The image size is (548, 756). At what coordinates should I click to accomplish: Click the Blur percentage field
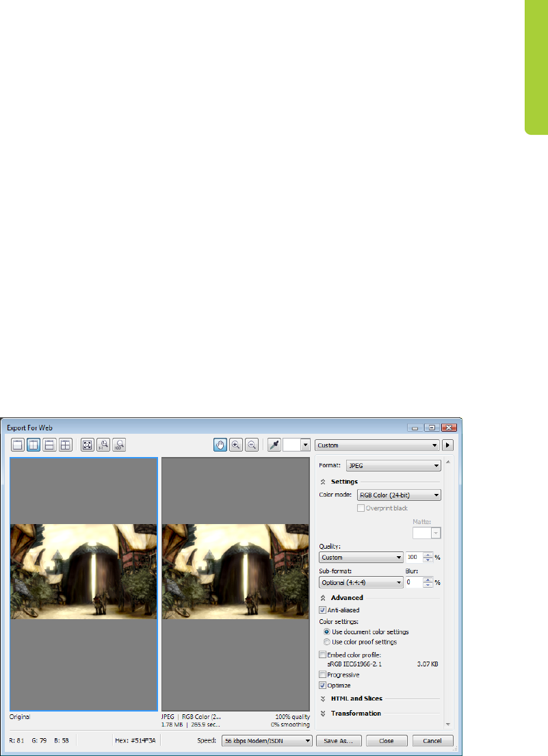tap(413, 582)
